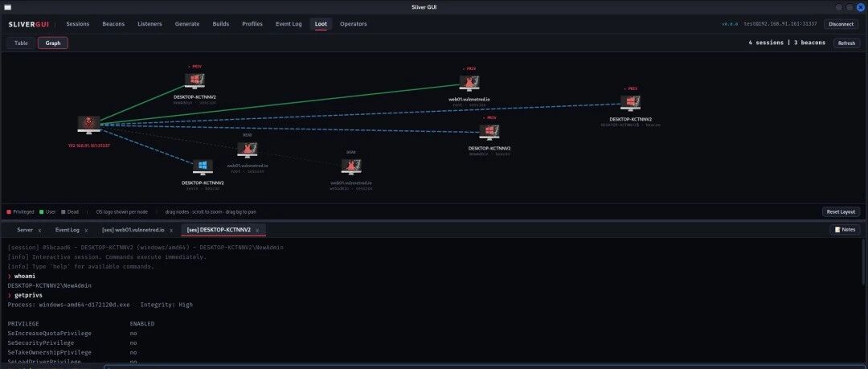Click the gray Dead legend swatch
868x369 pixels.
click(63, 211)
